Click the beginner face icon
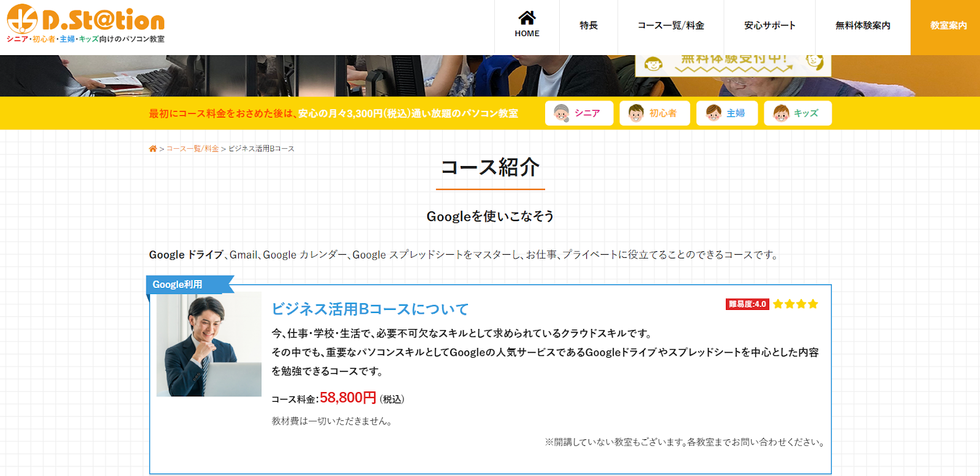The height and width of the screenshot is (476, 980). click(636, 113)
